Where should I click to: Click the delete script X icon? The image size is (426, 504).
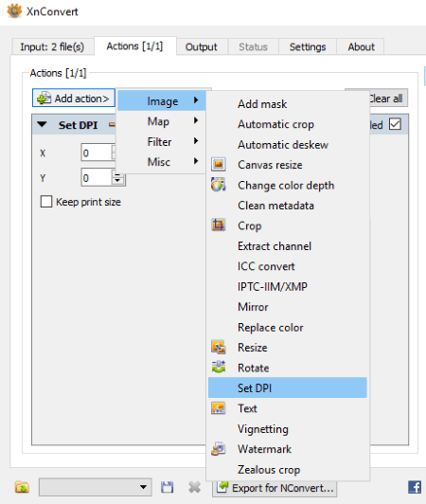194,487
